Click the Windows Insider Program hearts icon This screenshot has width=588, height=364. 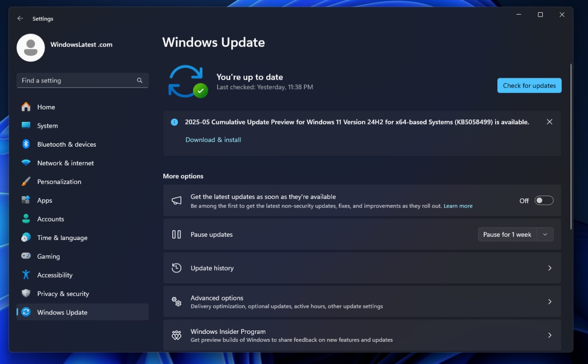click(176, 335)
